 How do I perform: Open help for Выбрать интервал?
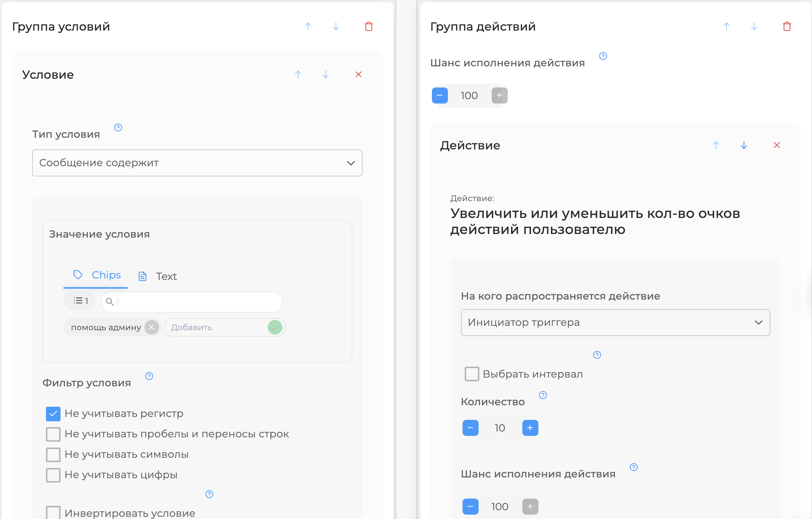tap(597, 355)
